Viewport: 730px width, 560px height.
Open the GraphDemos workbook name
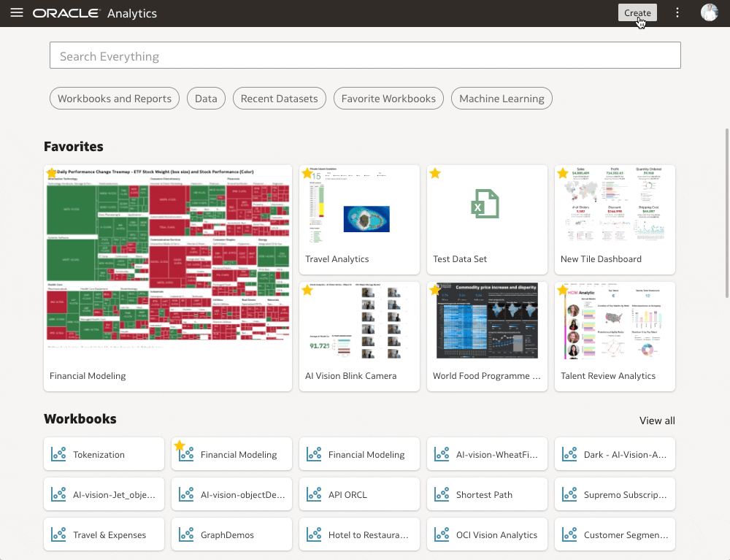click(227, 535)
